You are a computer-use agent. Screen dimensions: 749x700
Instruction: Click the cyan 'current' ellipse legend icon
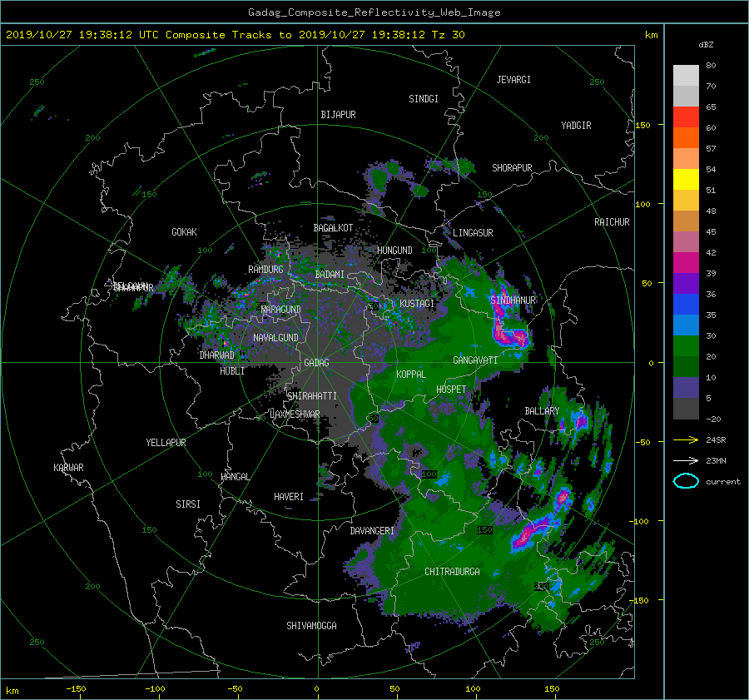pyautogui.click(x=686, y=481)
